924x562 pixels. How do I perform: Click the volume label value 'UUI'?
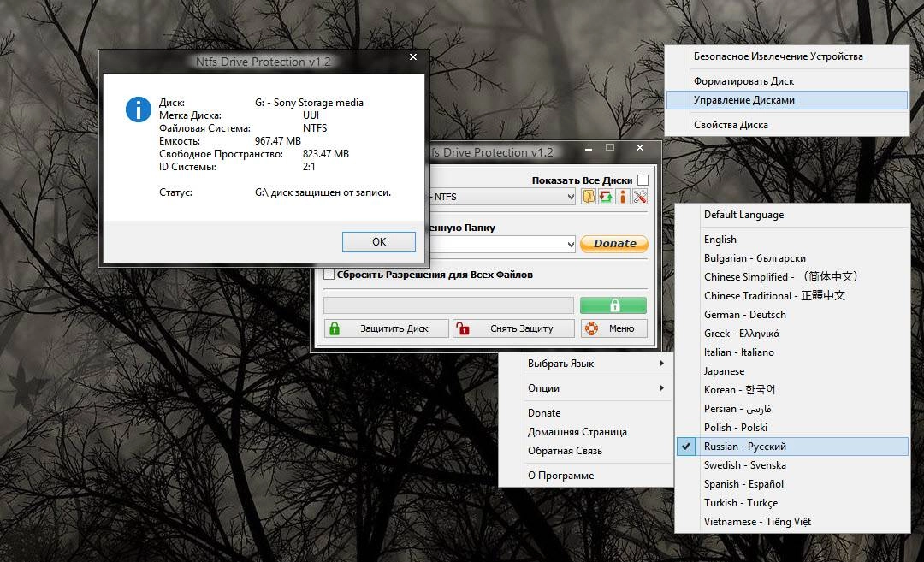click(x=311, y=115)
